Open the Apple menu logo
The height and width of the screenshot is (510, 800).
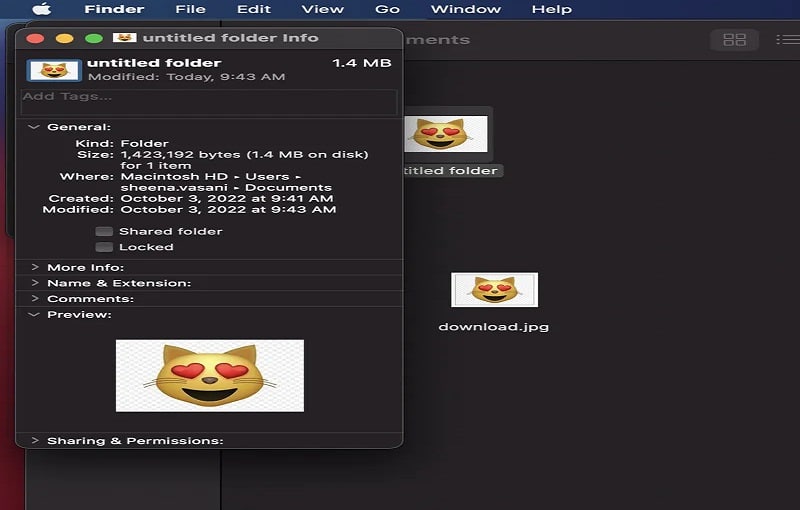42,10
